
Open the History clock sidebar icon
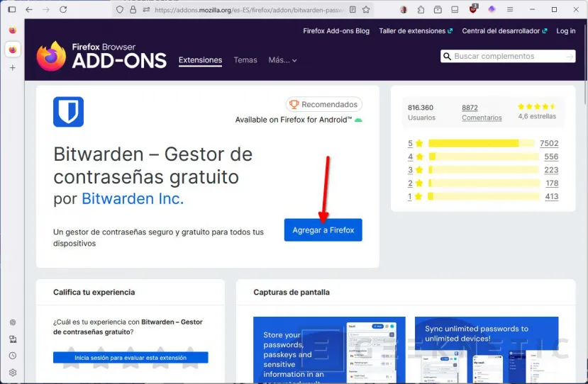point(13,356)
